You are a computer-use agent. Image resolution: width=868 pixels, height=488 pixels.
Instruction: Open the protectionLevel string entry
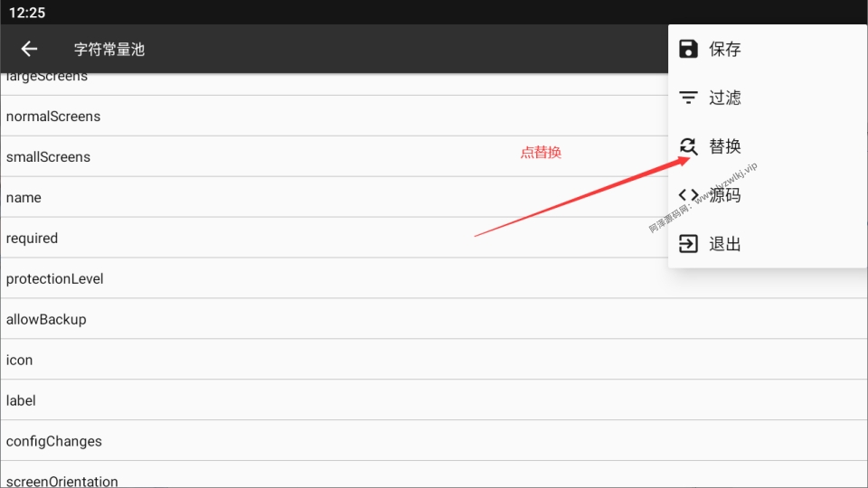(x=434, y=278)
